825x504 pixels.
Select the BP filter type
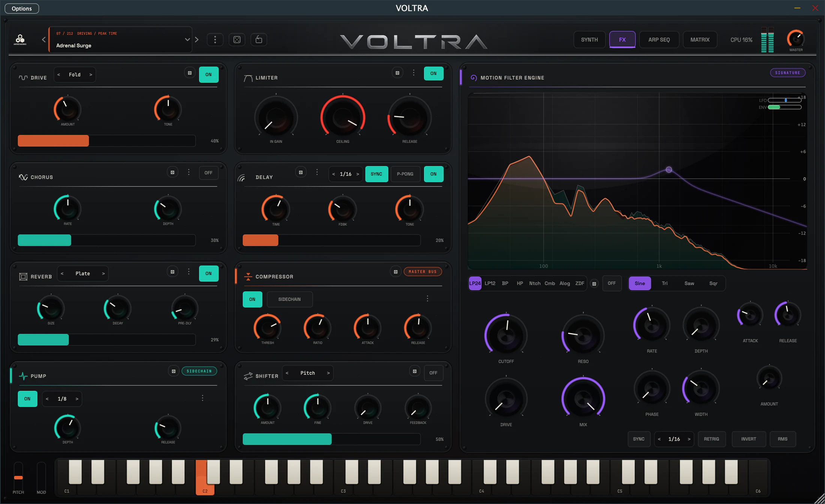(505, 283)
